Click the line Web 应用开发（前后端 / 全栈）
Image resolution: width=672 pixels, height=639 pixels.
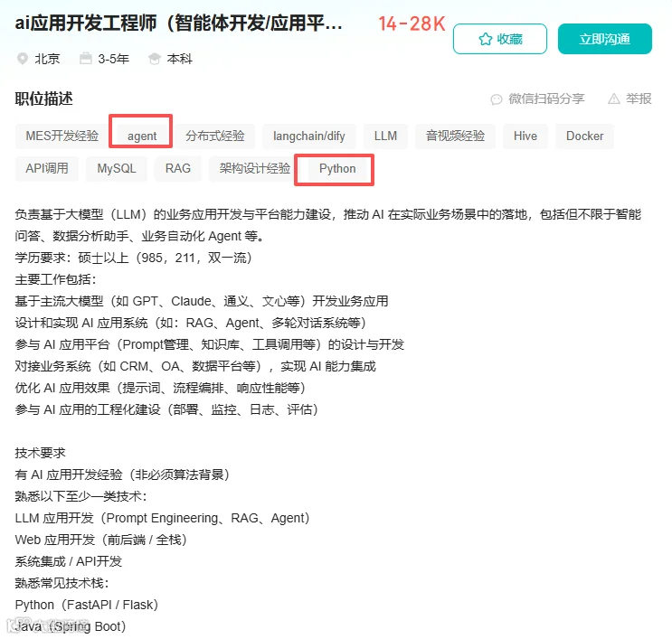(100, 540)
